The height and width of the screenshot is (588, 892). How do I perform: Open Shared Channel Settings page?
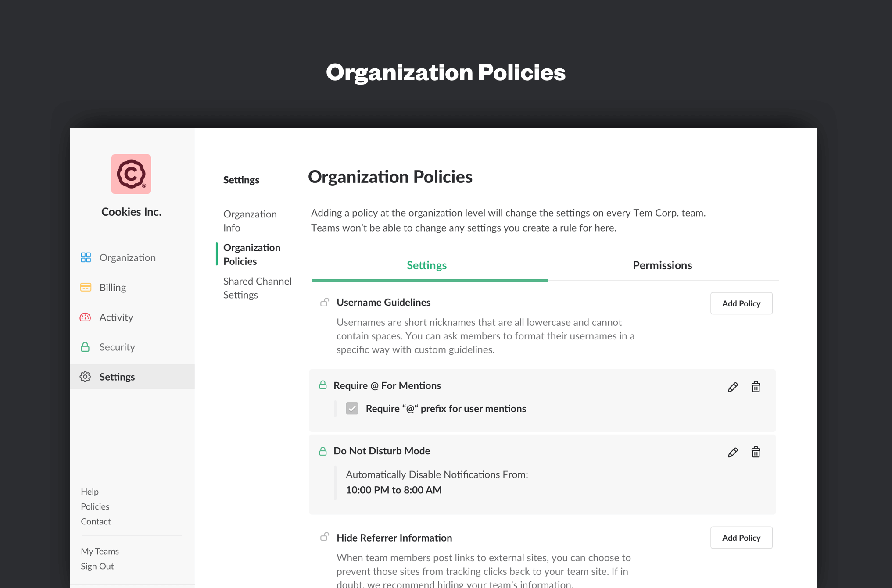click(257, 288)
